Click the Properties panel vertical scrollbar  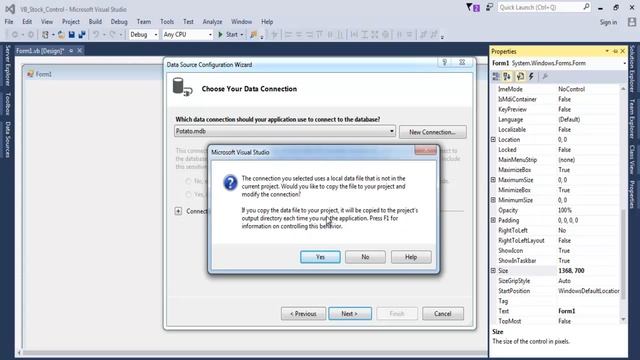point(623,204)
